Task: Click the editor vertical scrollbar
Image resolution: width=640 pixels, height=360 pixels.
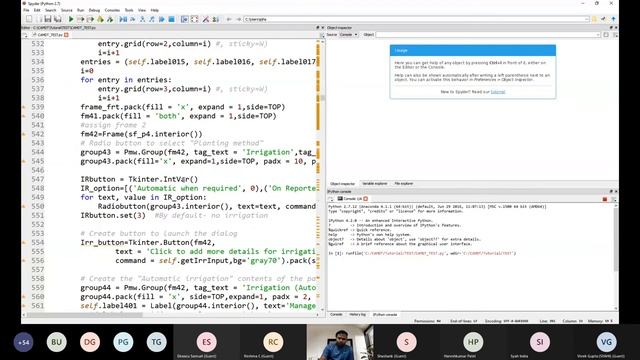Action: click(x=323, y=176)
